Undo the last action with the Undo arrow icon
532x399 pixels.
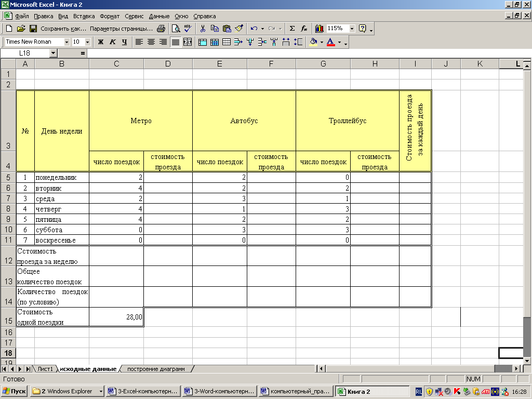[254, 29]
